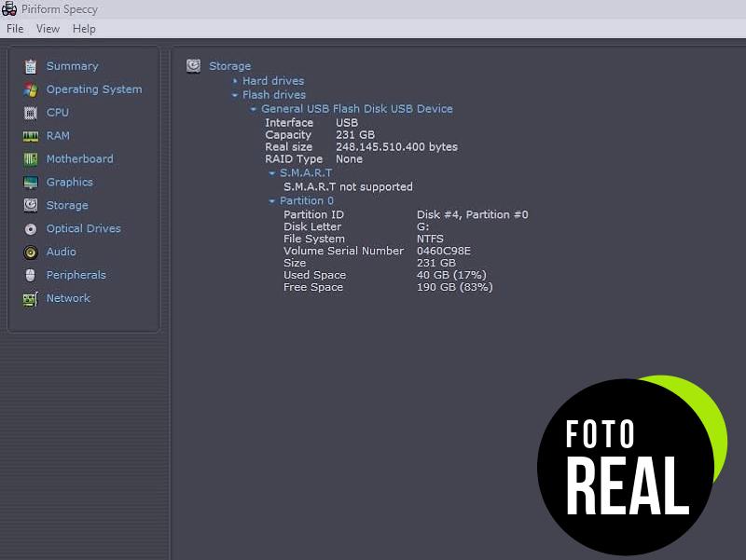
Task: Expand the Hard drives tree arrow
Action: (x=235, y=81)
